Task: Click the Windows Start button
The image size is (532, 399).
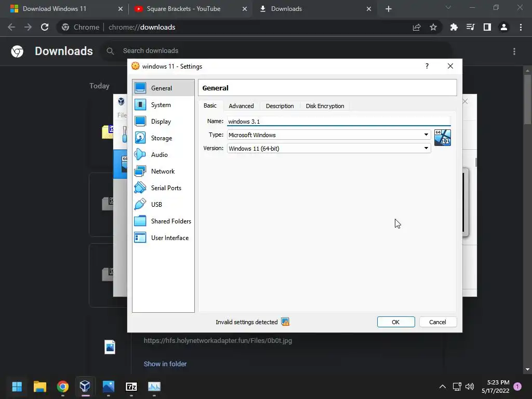Action: pos(17,387)
